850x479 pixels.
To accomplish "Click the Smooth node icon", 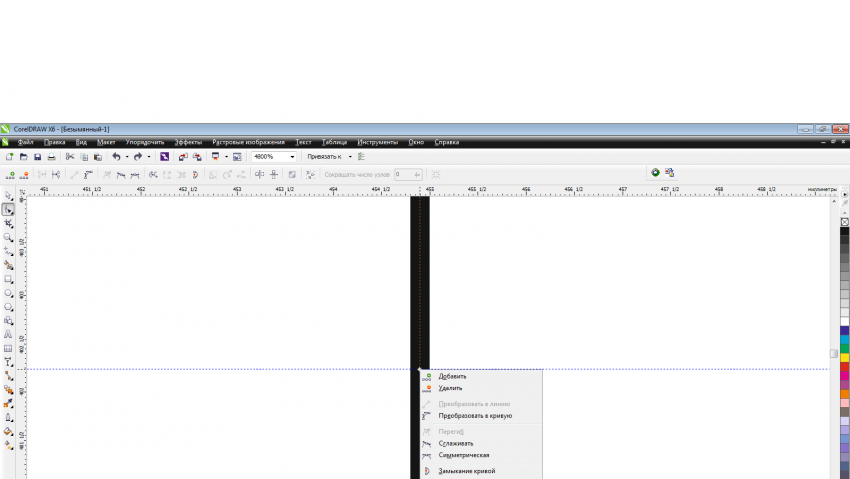I will 121,174.
